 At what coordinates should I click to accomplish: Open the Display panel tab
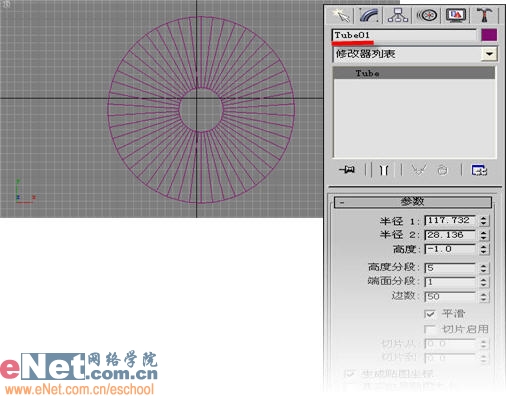point(456,15)
